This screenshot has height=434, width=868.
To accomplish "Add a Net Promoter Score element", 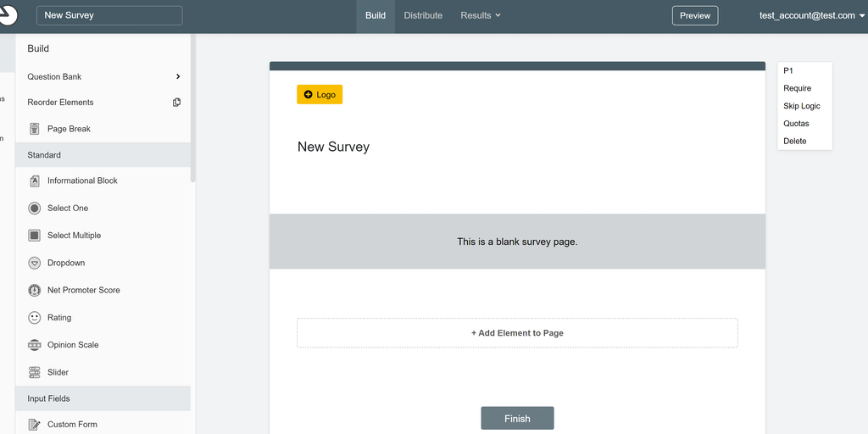I will (x=83, y=290).
